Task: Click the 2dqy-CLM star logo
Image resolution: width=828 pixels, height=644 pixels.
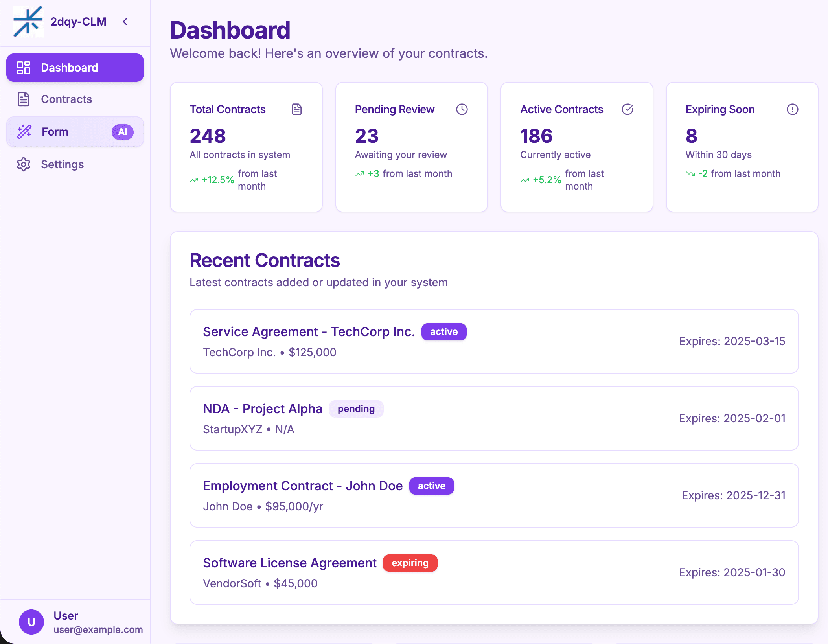Action: click(x=28, y=22)
